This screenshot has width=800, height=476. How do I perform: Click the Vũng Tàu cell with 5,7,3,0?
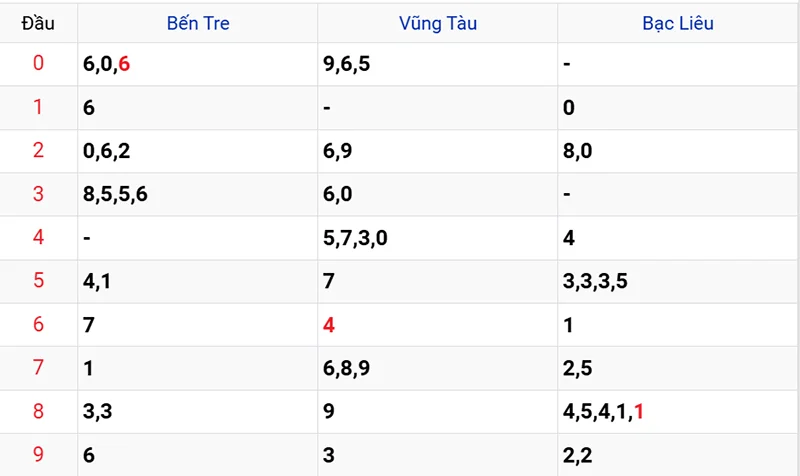357,238
